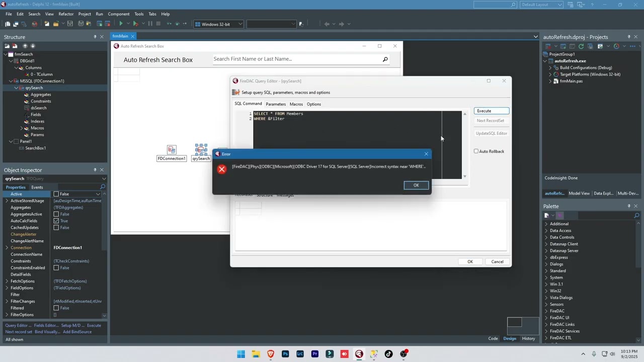Viewport: 644px width, 362px height.
Task: Open the History view tab
Action: click(528, 338)
